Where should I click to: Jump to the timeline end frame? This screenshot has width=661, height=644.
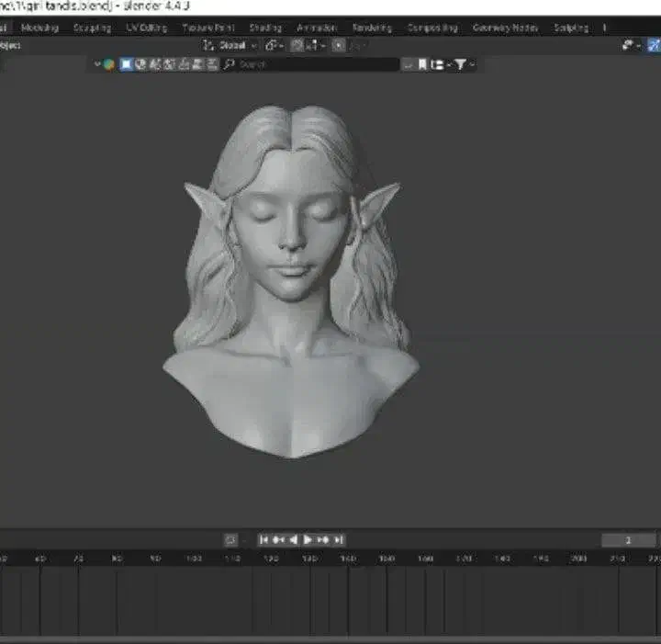pos(339,539)
